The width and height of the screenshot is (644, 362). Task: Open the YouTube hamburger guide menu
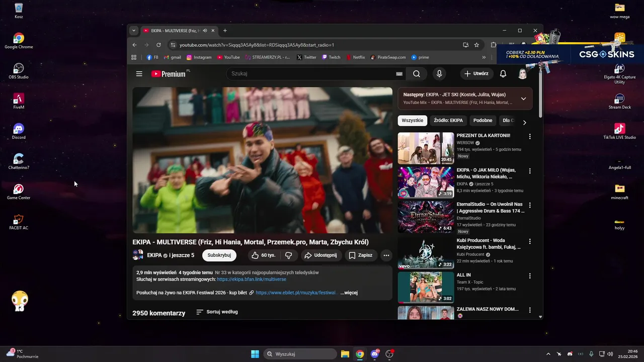139,74
